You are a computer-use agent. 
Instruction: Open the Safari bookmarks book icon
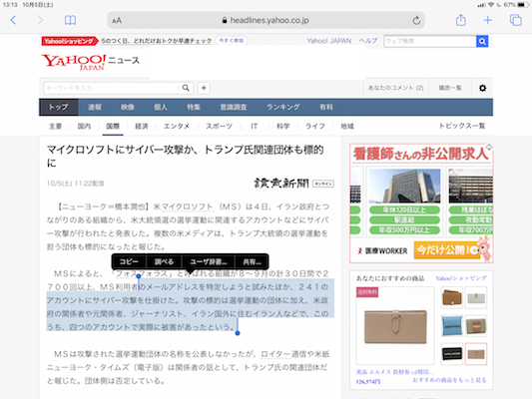(70, 20)
